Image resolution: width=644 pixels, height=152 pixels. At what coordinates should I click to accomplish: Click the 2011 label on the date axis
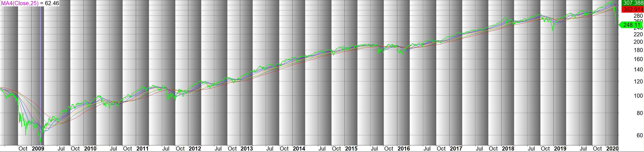click(142, 148)
